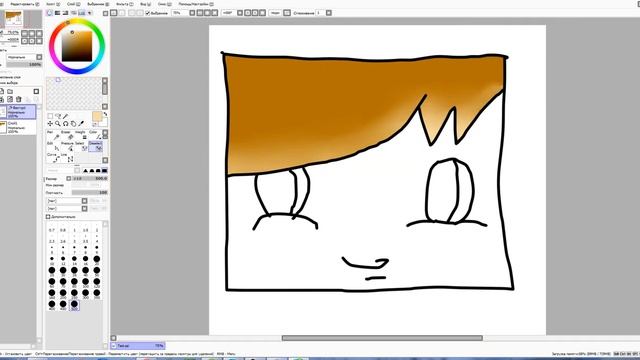The height and width of the screenshot is (360, 640).
Task: Choose the Edit vector tool
Action: point(53,146)
